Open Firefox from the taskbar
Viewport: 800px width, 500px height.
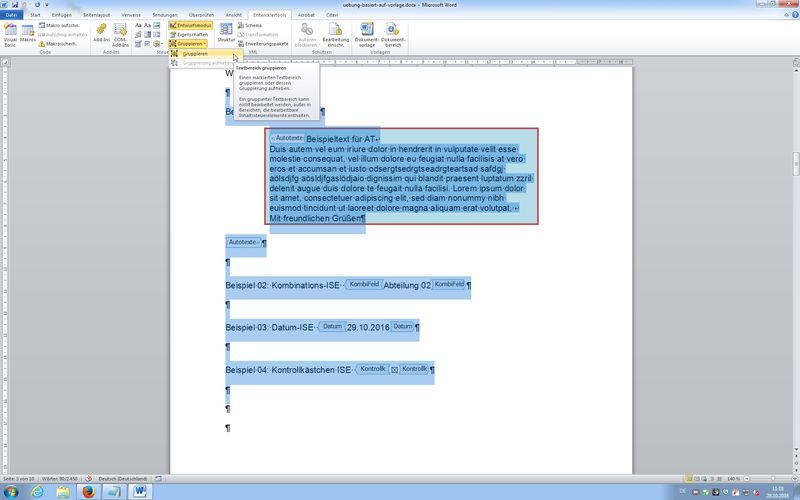(87, 492)
